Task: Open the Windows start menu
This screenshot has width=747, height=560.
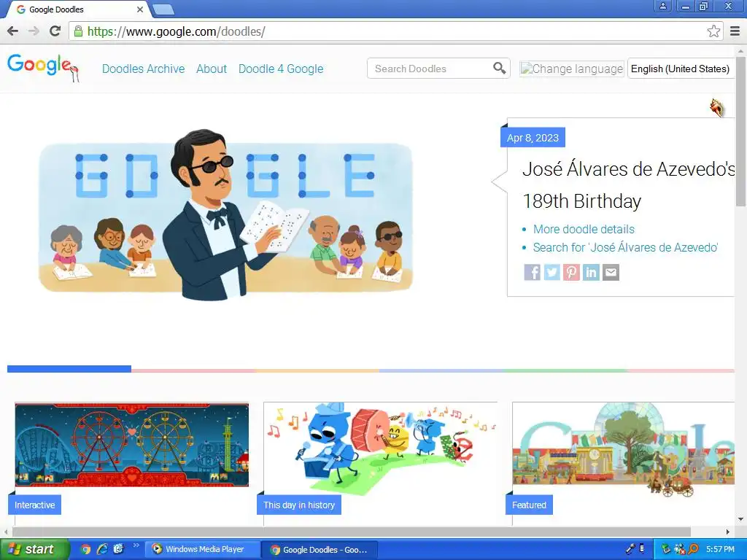Action: pos(34,550)
